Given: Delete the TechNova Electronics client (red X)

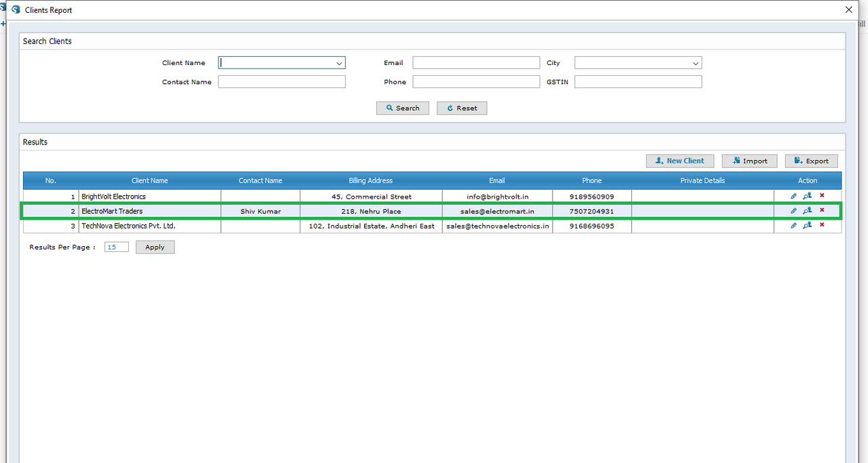Looking at the screenshot, I should (x=822, y=225).
